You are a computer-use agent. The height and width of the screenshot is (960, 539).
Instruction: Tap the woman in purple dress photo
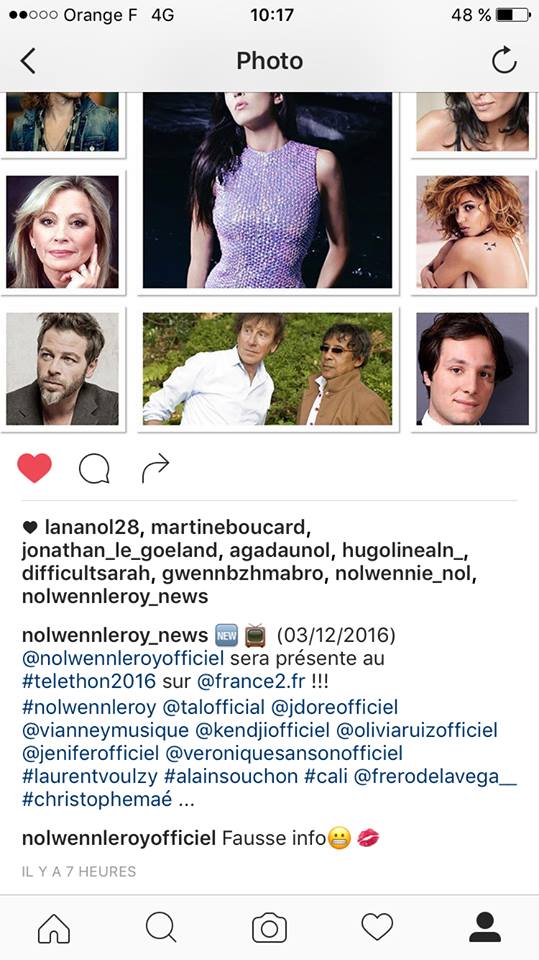[x=268, y=190]
